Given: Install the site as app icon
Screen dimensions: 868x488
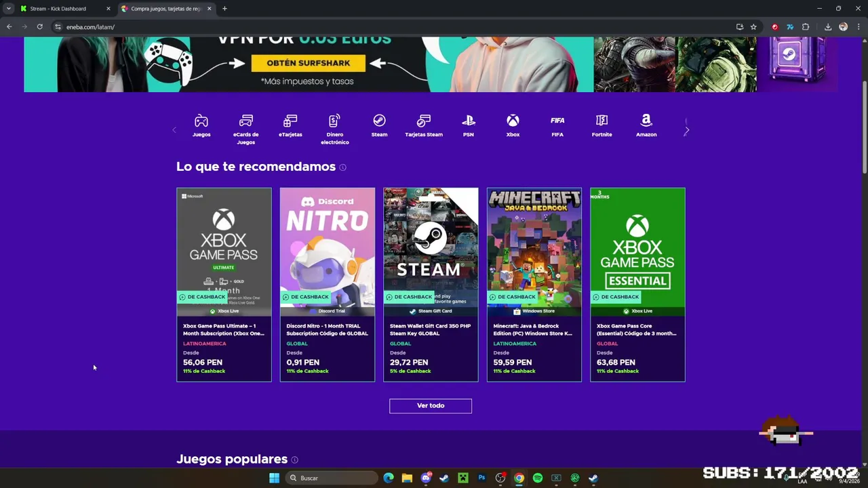Looking at the screenshot, I should tap(740, 27).
